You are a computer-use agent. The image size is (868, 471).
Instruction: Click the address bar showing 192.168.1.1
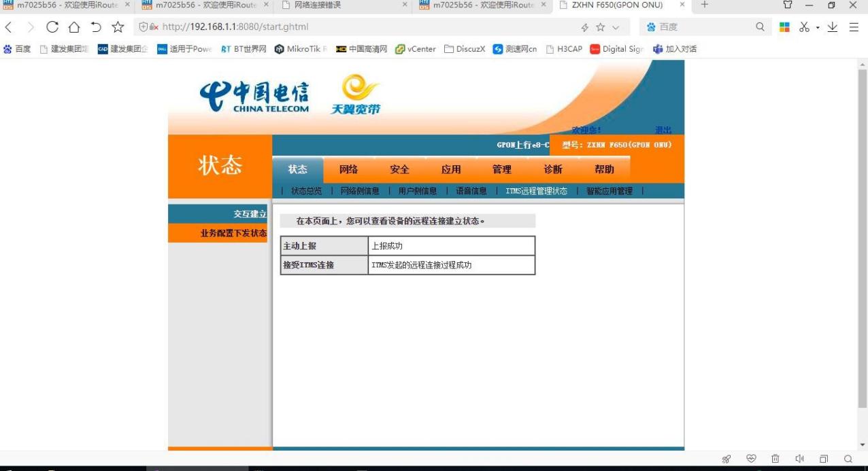click(340, 27)
